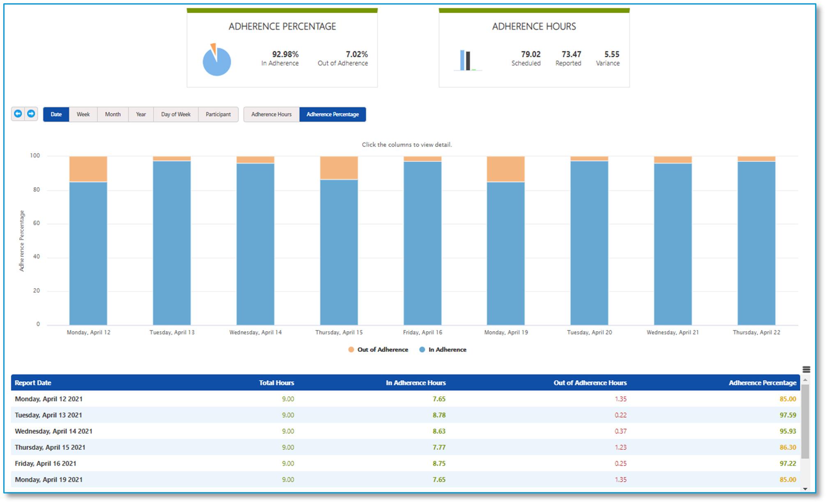
Task: Click 8.78 in adherence hours cell
Action: tap(439, 415)
